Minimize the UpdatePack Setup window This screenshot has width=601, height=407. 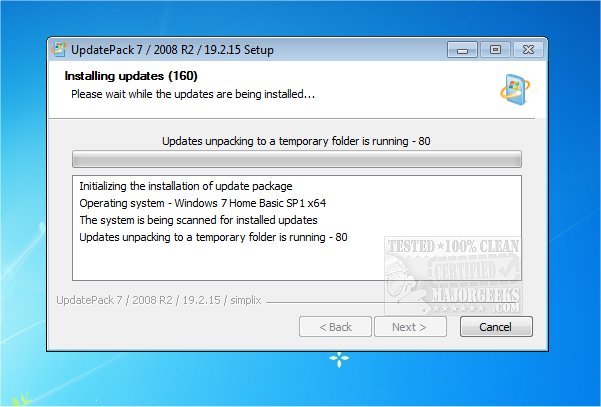coord(462,50)
